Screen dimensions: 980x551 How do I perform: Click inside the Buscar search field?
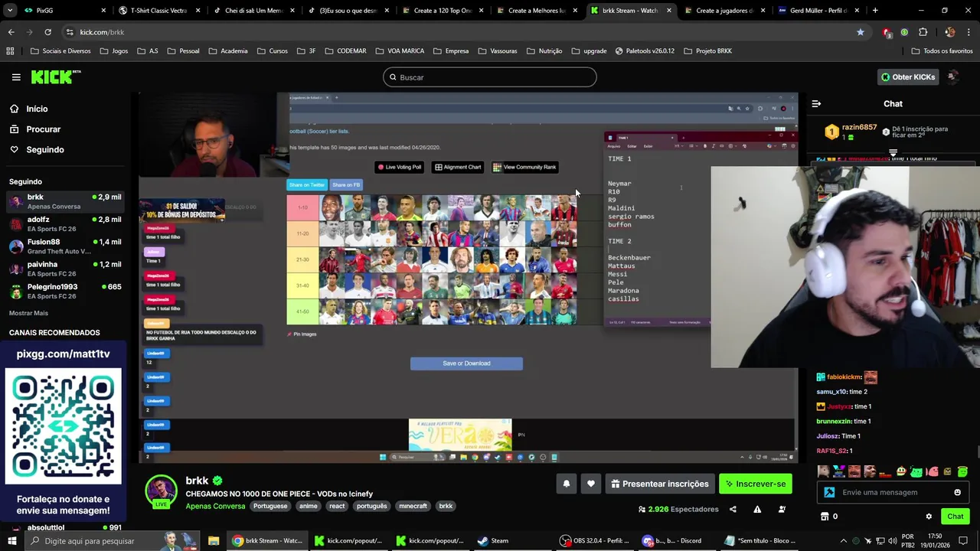490,77
